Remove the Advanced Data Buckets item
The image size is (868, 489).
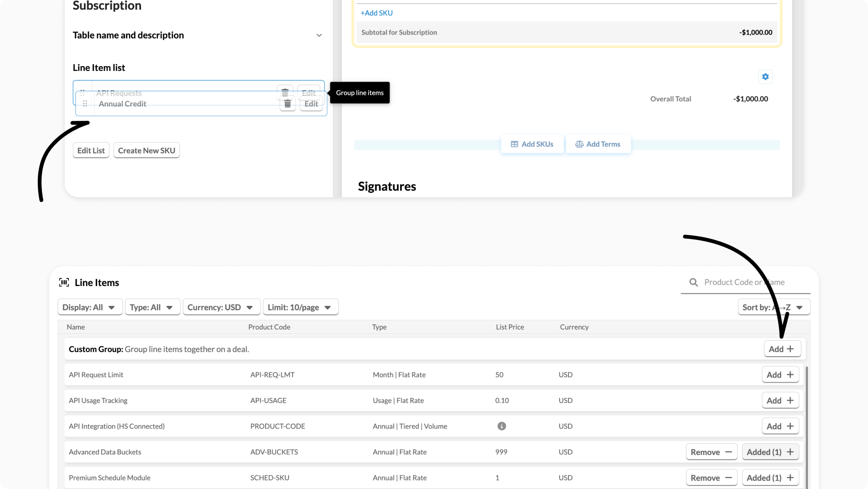click(x=711, y=452)
